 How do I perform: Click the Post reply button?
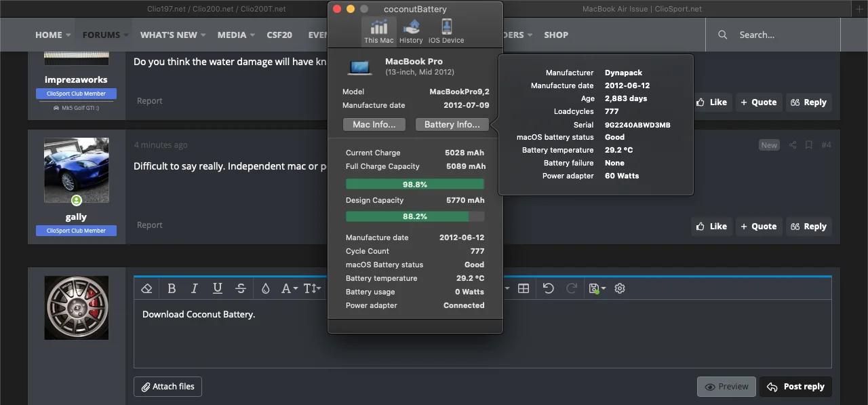(797, 387)
